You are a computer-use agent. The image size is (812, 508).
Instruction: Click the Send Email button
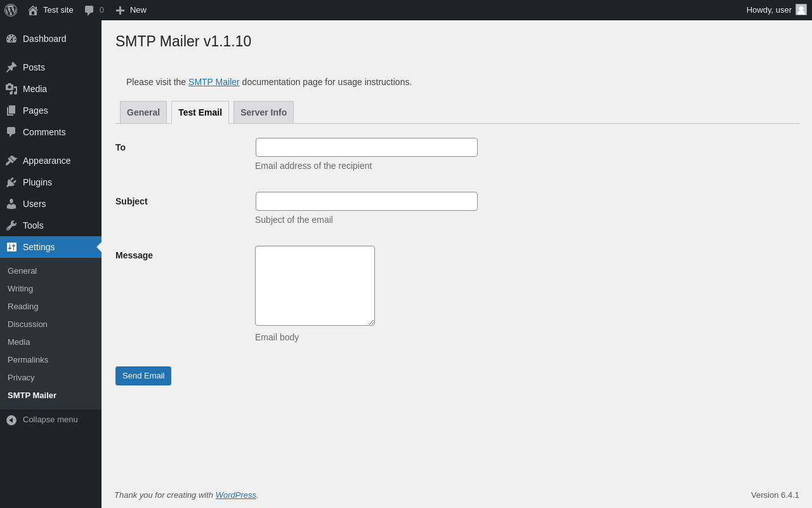click(x=143, y=376)
